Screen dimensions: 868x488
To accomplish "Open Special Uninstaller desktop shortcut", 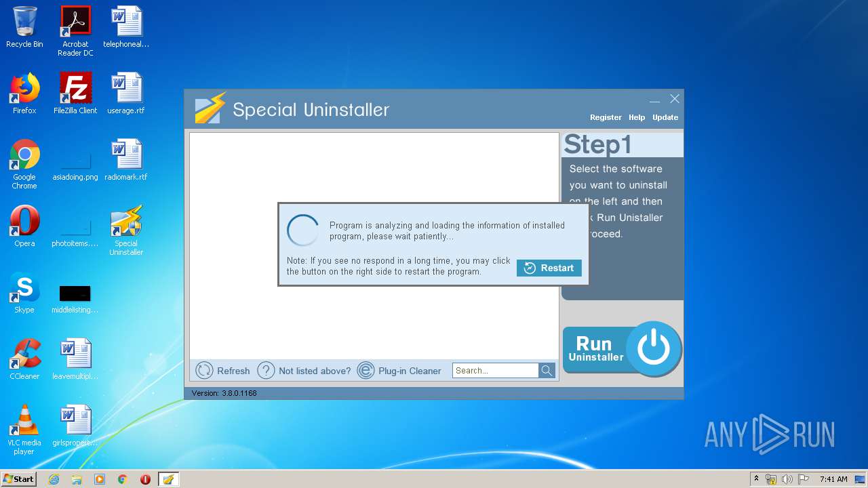I will tap(126, 230).
